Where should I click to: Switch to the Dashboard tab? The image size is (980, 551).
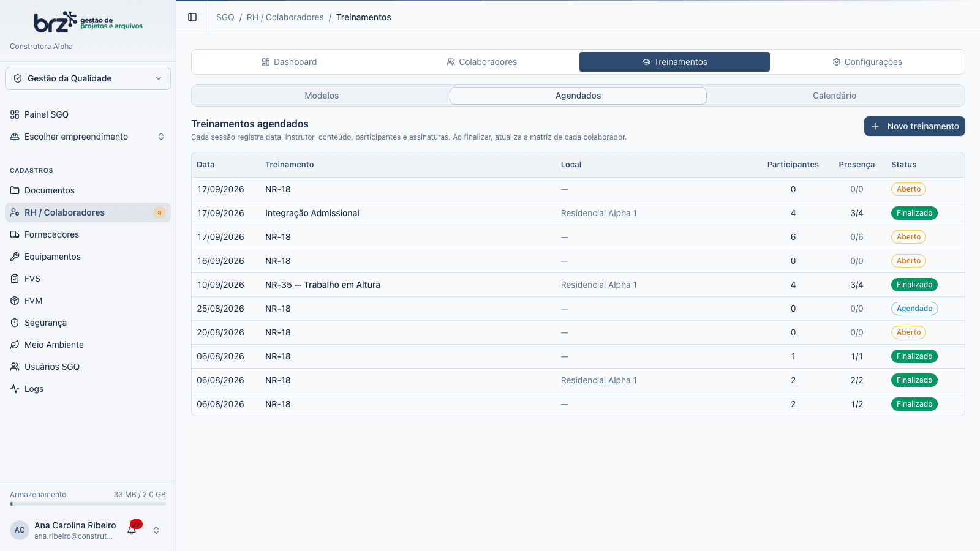(289, 62)
